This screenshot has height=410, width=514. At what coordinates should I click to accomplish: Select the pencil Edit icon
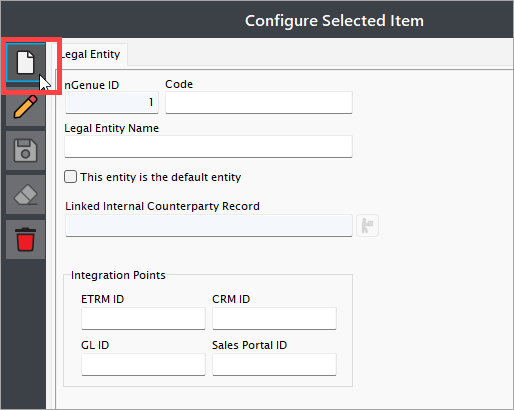pyautogui.click(x=26, y=107)
